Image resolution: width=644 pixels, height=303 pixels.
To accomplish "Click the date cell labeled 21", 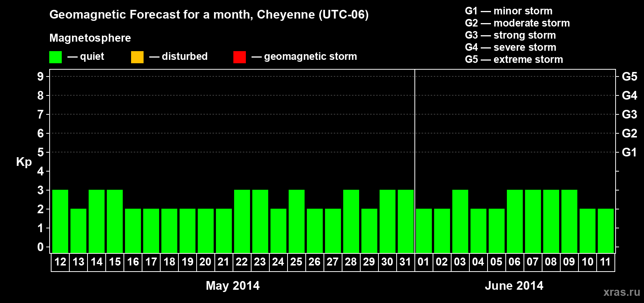I will pos(224,262).
